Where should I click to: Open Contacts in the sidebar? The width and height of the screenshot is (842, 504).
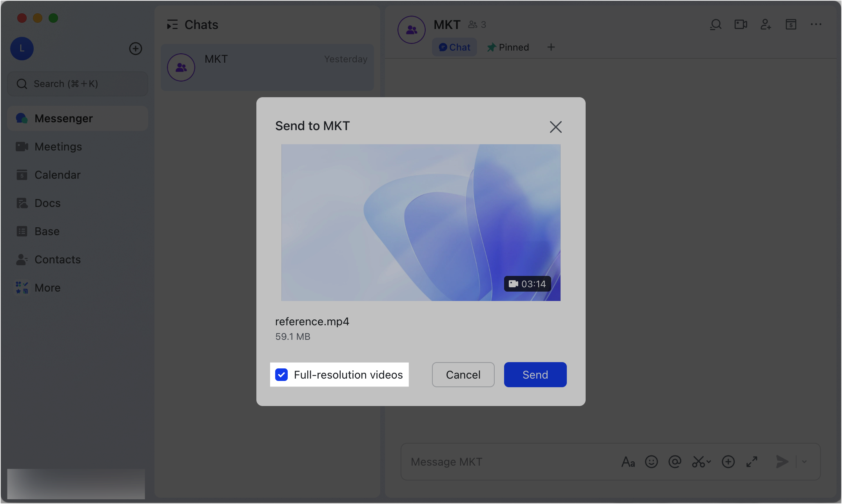(x=77, y=259)
